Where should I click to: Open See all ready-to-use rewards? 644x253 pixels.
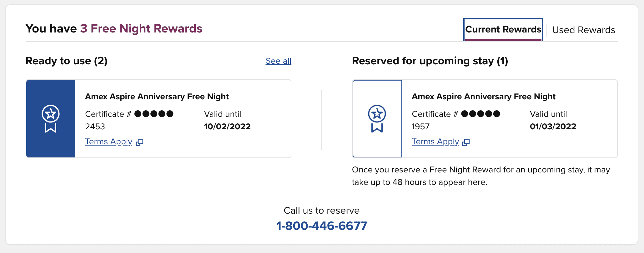[x=278, y=61]
